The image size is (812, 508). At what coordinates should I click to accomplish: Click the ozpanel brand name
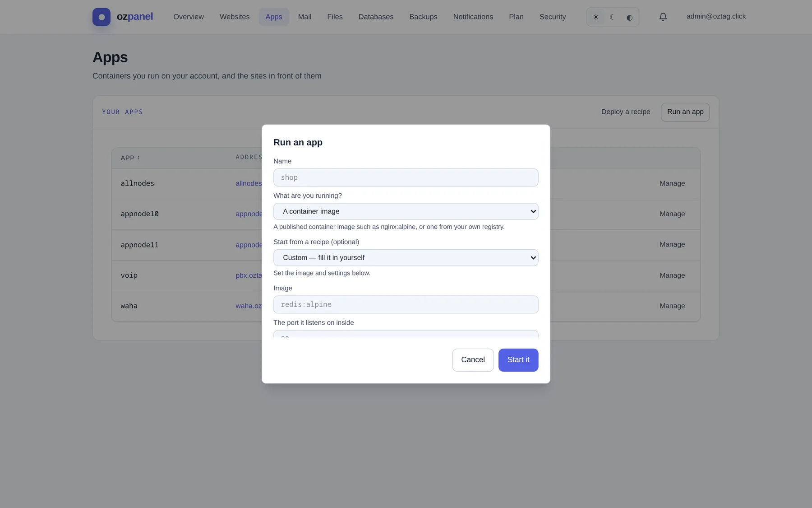click(135, 17)
